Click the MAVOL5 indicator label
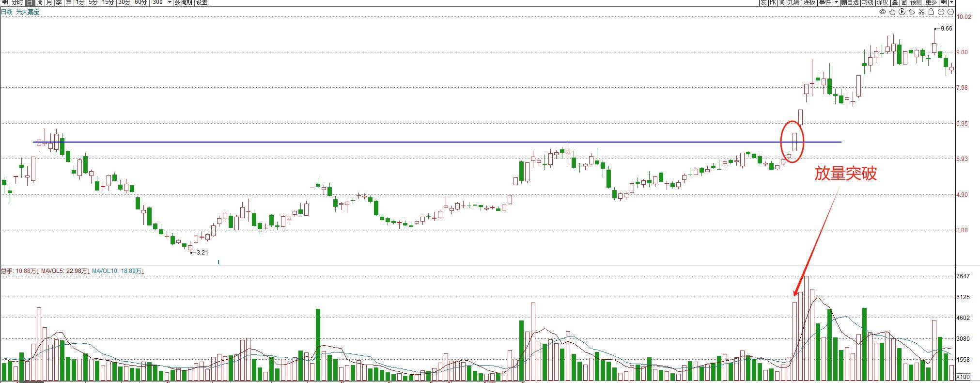This screenshot has height=383, width=980. (x=65, y=271)
